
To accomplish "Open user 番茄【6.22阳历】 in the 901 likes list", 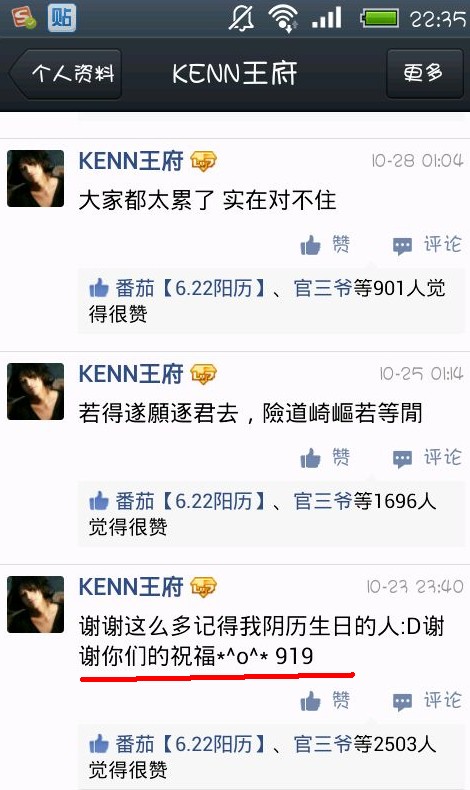I will click(190, 289).
